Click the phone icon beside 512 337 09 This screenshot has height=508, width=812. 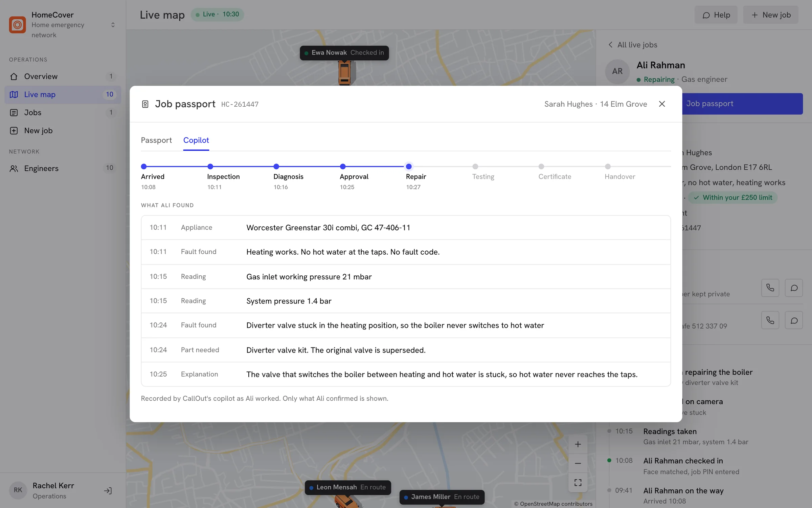770,320
